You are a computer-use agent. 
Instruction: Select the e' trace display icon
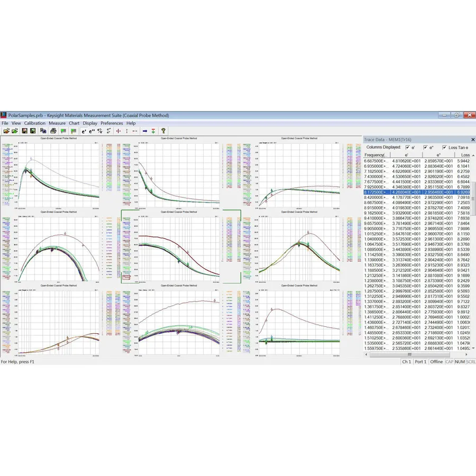83,131
